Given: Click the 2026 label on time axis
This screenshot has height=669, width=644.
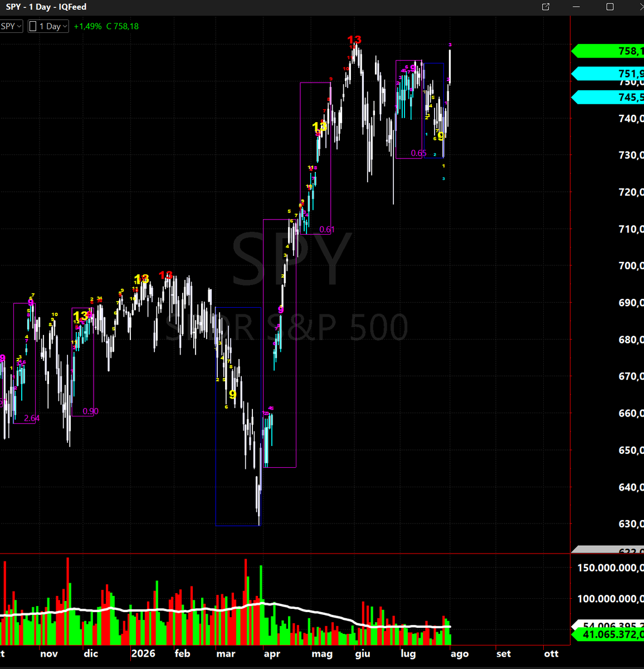Looking at the screenshot, I should coord(143,653).
